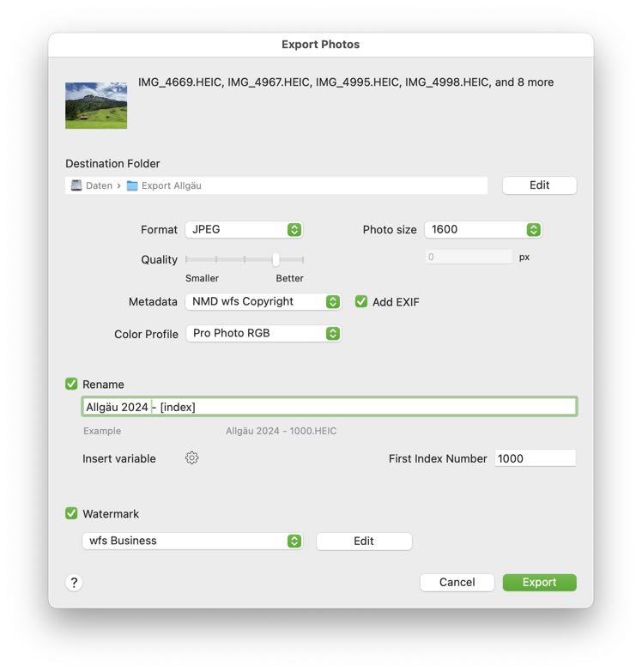
Task: Click the Export Photos dialog title
Action: [321, 44]
